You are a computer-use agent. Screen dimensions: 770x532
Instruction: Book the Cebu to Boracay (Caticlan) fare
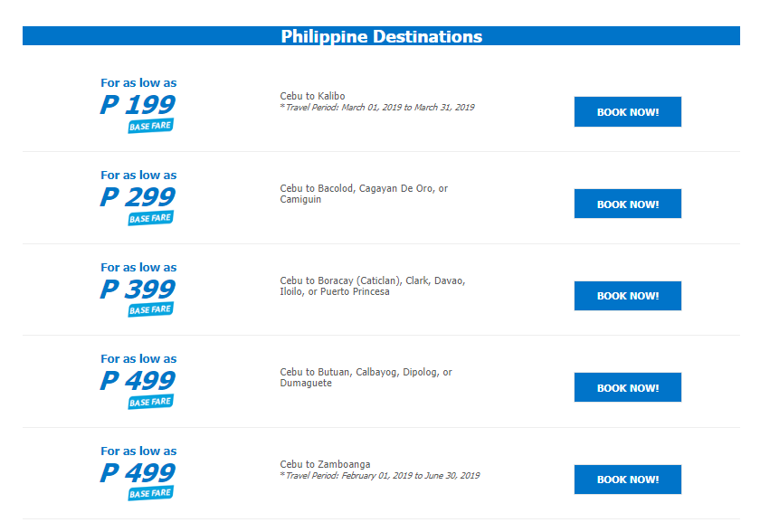coord(627,296)
